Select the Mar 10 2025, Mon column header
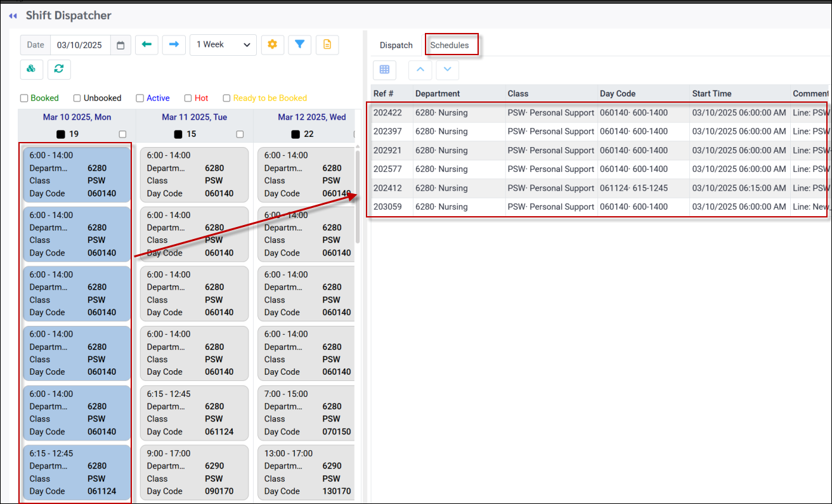Image resolution: width=832 pixels, height=504 pixels. coord(77,117)
